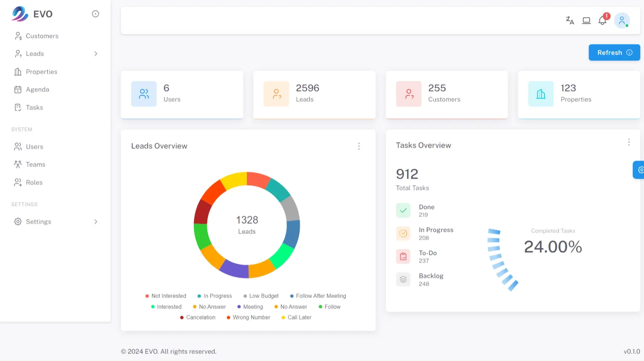Click the v0.1.0 version text
The image size is (644, 361).
click(x=632, y=351)
